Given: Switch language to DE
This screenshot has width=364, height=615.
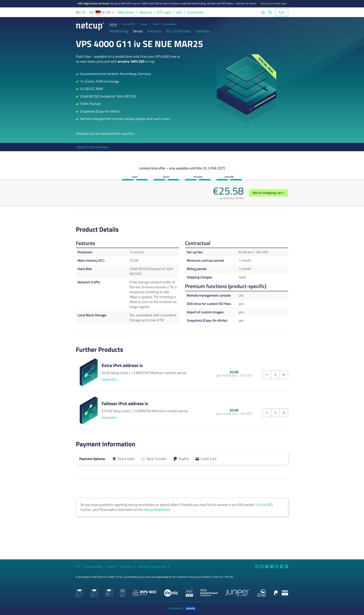Looking at the screenshot, I should point(84,12).
